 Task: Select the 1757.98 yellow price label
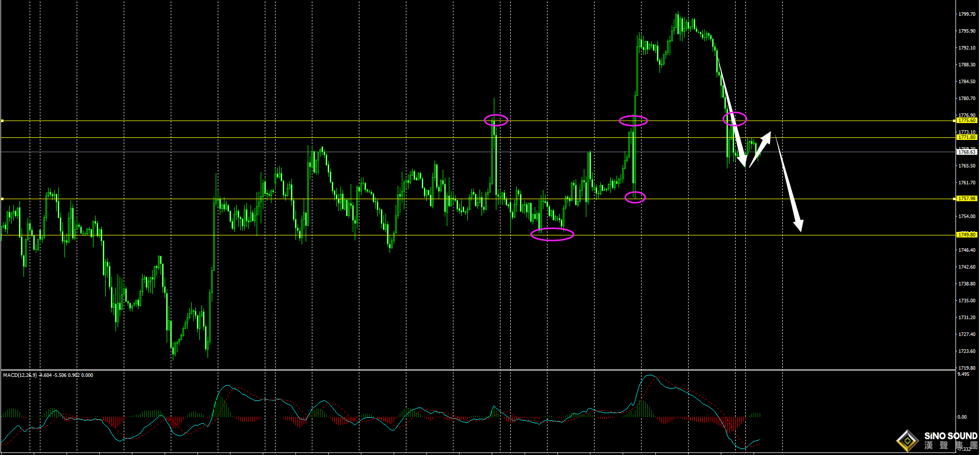[x=967, y=199]
